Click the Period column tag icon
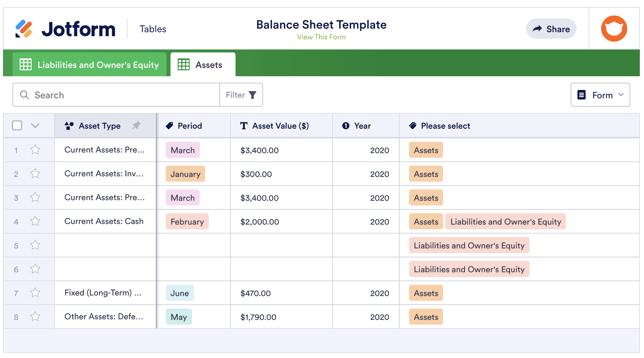 tap(169, 126)
